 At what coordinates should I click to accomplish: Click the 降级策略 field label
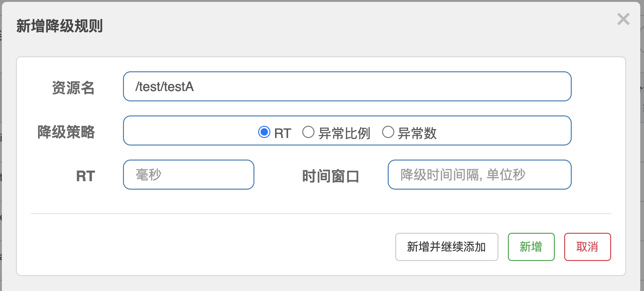[x=66, y=132]
